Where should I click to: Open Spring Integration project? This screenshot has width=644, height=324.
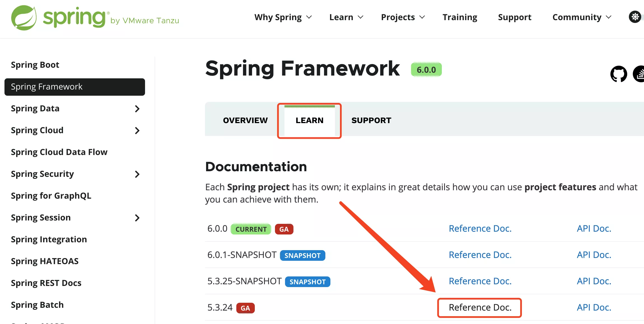coord(49,240)
